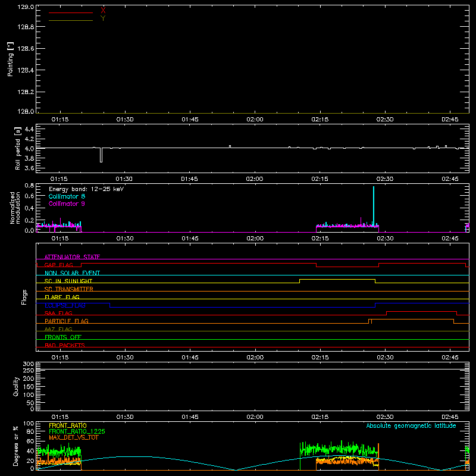This screenshot has height=476, width=476.
Task: Click the GAP_FLAG label
Action: click(58, 265)
